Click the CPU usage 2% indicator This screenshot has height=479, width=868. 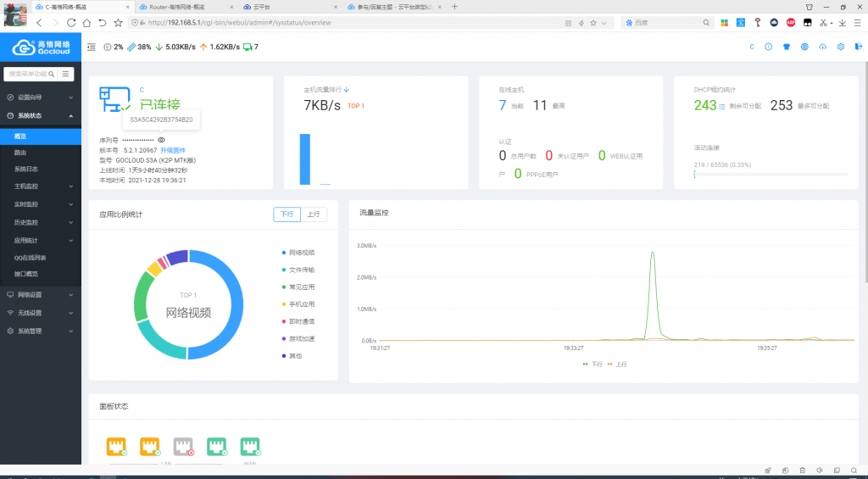click(x=114, y=47)
